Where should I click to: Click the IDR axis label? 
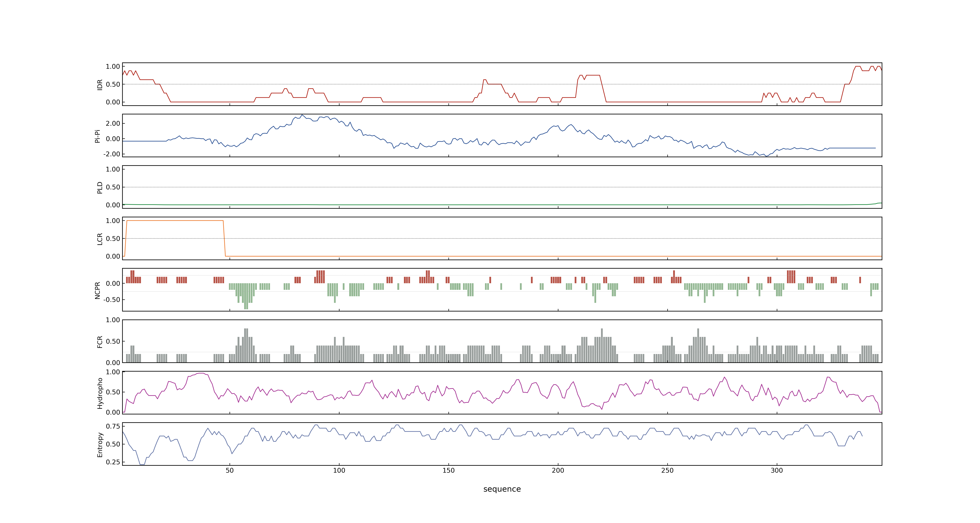(x=100, y=85)
